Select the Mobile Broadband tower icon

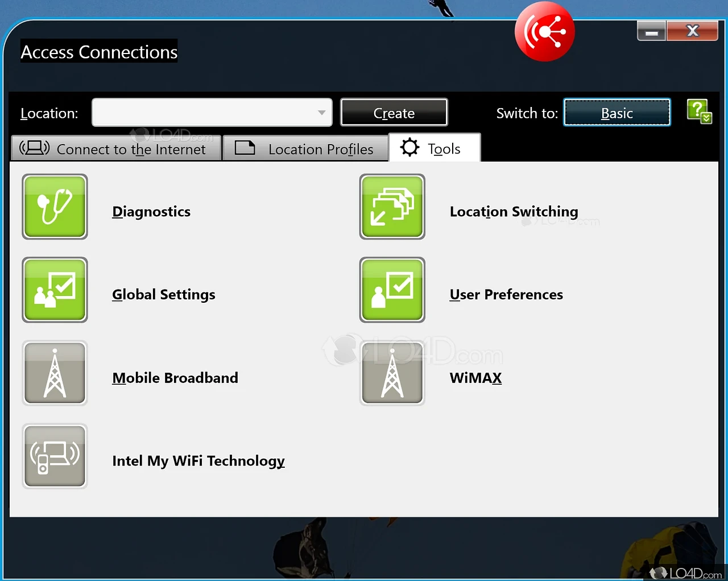55,373
